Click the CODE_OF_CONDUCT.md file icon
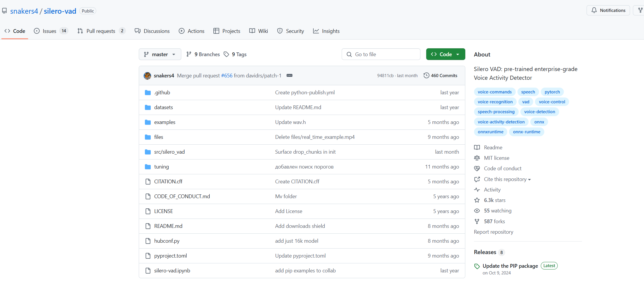 pos(148,196)
